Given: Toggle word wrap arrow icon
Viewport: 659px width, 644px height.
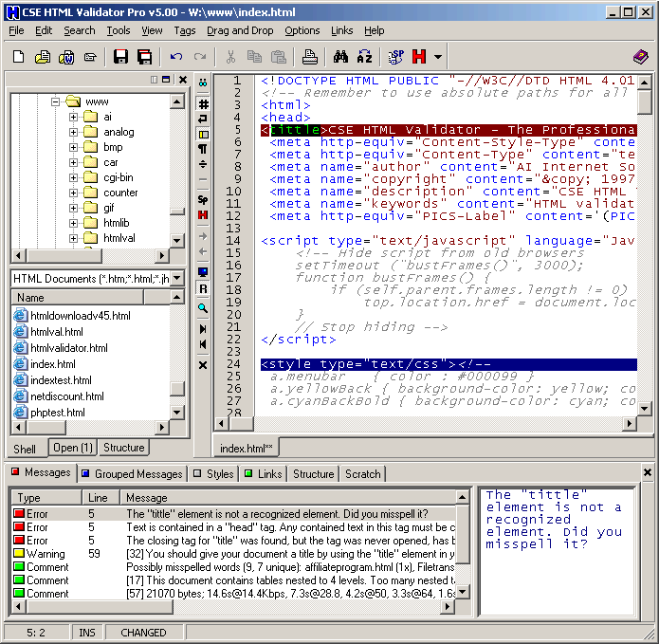Looking at the screenshot, I should pyautogui.click(x=203, y=119).
